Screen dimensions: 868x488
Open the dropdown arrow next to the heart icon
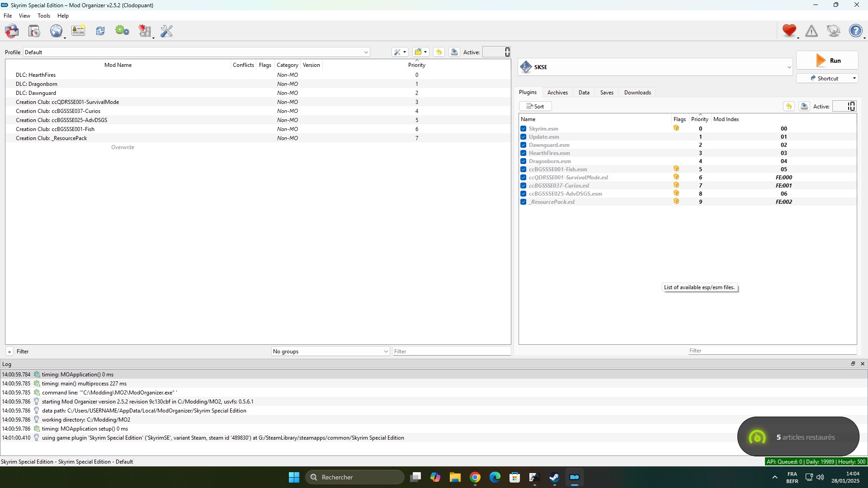(x=798, y=38)
